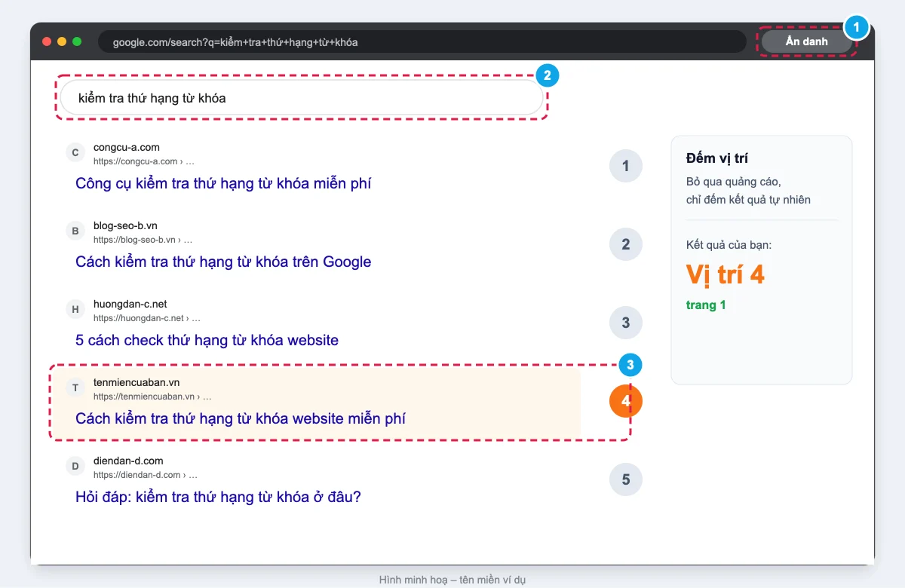
Task: Click the site name diendan-d.com
Action: (128, 461)
